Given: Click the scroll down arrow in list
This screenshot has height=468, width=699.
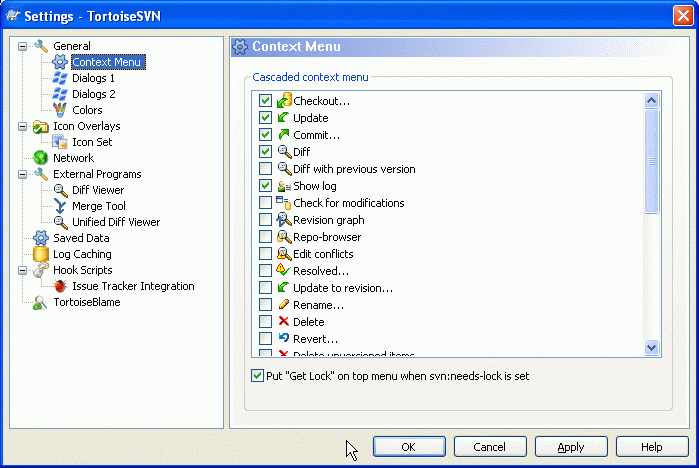Looking at the screenshot, I should tap(651, 347).
